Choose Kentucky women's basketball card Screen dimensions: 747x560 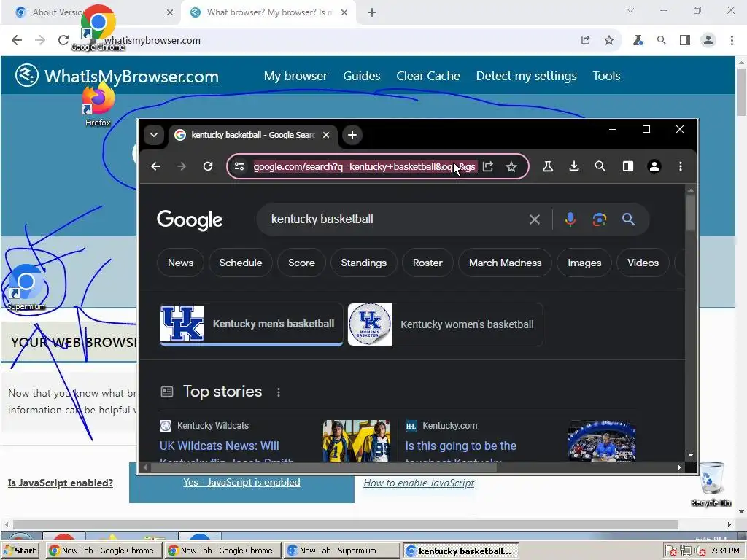click(445, 324)
